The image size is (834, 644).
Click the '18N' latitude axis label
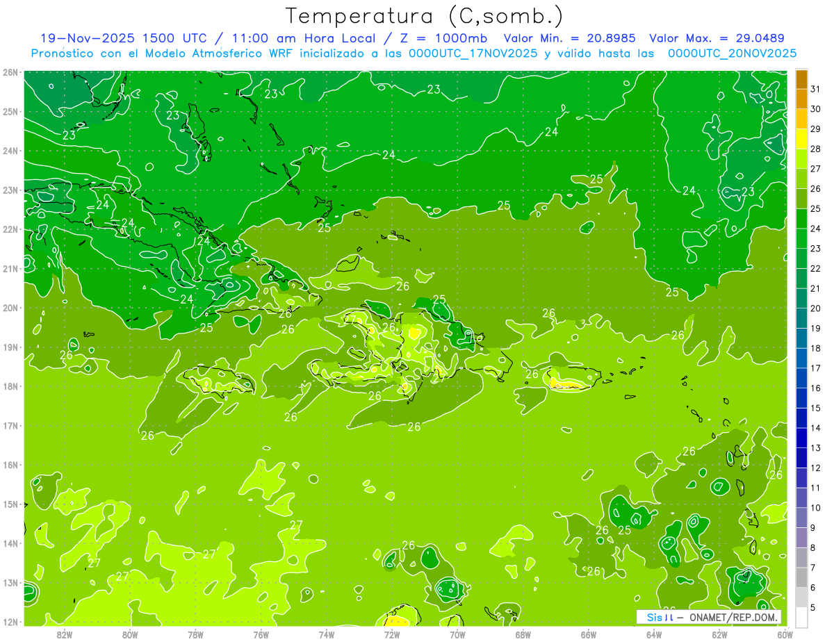tap(10, 386)
